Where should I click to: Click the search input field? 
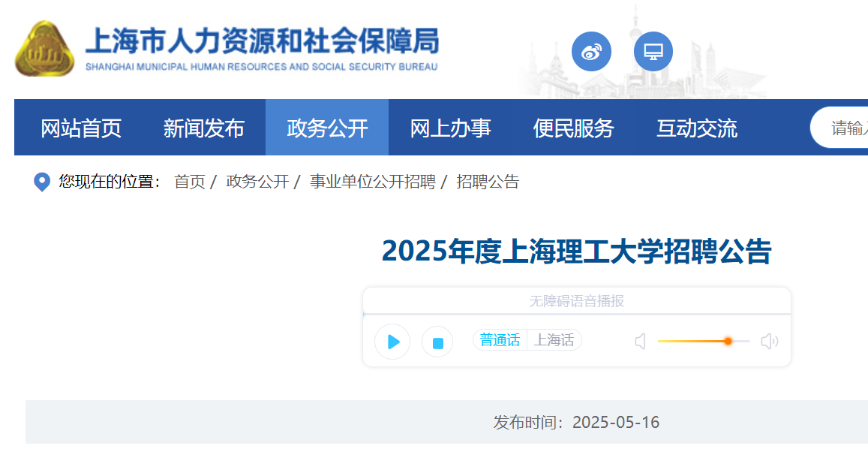pos(839,128)
